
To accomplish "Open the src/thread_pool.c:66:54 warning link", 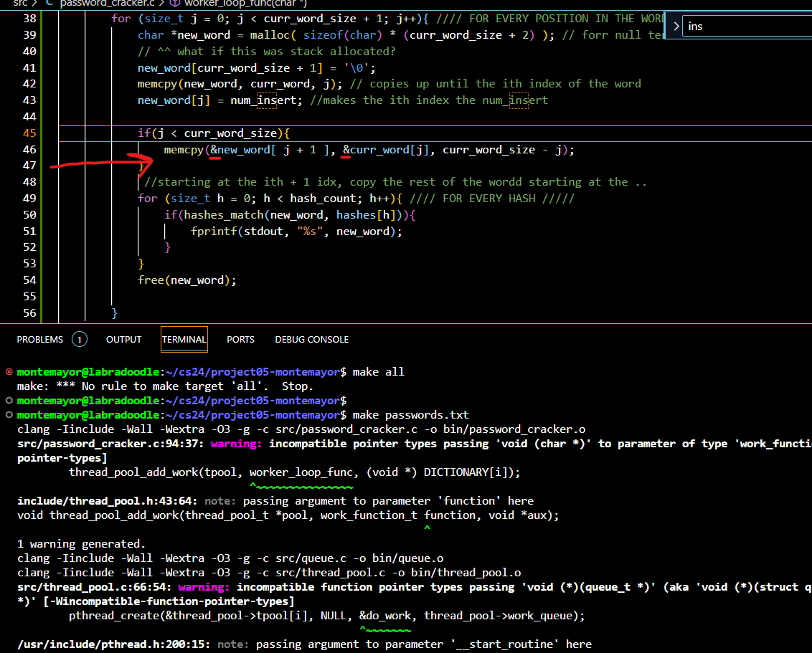I will point(95,587).
